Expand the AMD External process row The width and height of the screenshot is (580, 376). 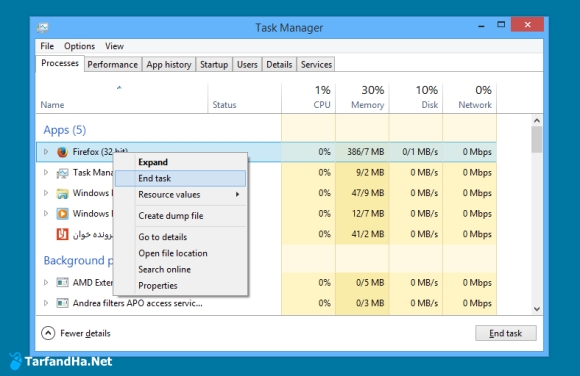pyautogui.click(x=46, y=282)
